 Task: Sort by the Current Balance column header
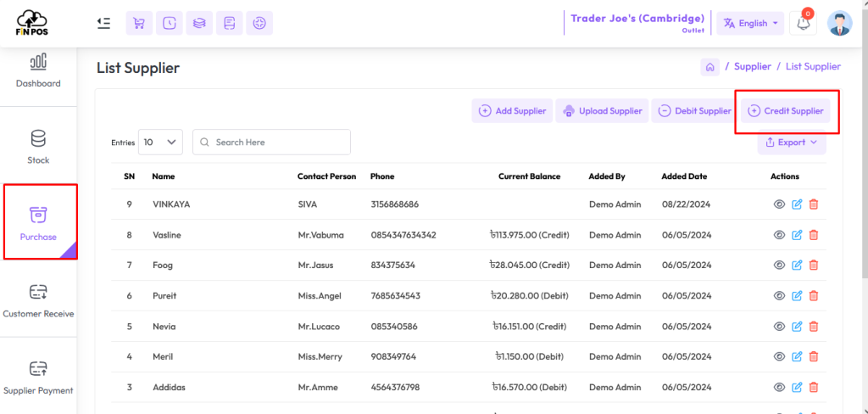(529, 176)
